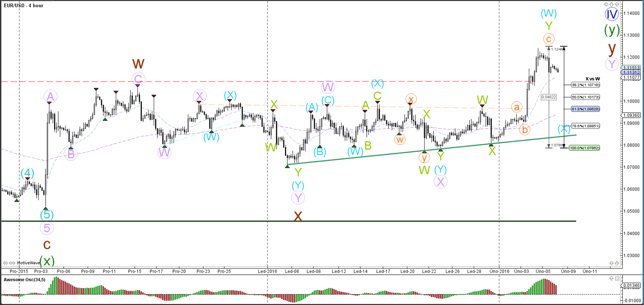The image size is (644, 305).
Task: Select the brown c wave label at bottom left
Action: pos(47,245)
